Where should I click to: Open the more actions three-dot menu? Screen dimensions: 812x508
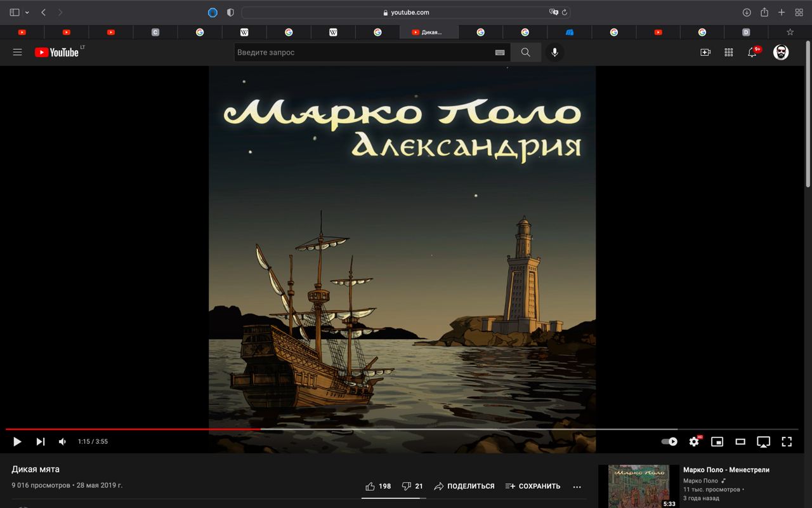point(577,486)
